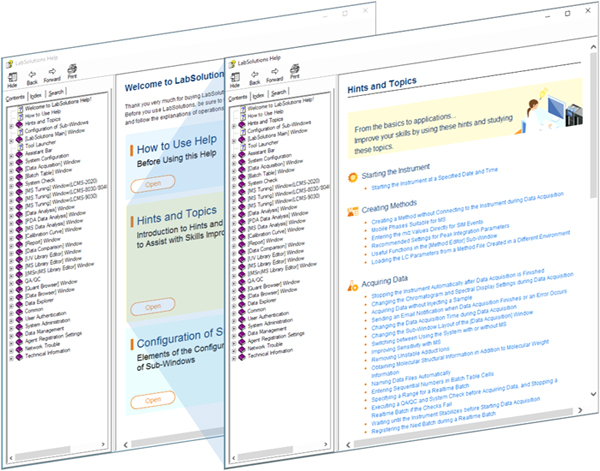Maximize the front LabSolutions Help window
This screenshot has width=600, height=471.
point(567,14)
